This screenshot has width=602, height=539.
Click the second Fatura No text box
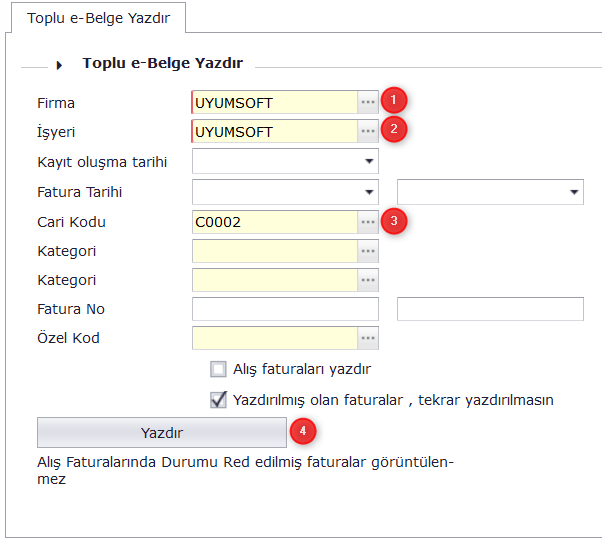point(490,309)
